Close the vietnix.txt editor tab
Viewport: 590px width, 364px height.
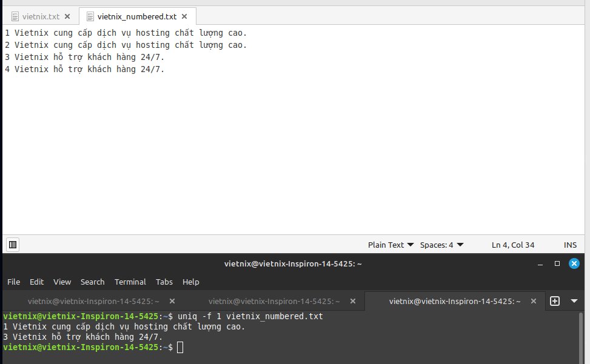click(x=67, y=16)
